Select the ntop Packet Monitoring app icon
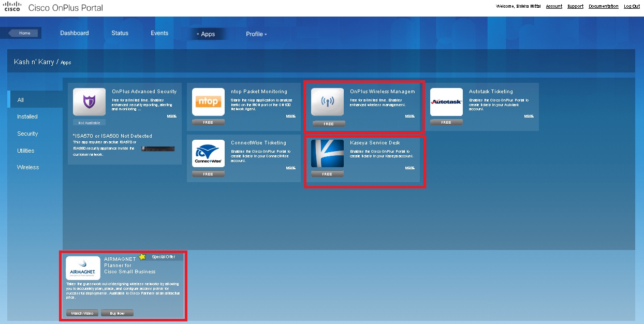The width and height of the screenshot is (644, 324). 208,101
